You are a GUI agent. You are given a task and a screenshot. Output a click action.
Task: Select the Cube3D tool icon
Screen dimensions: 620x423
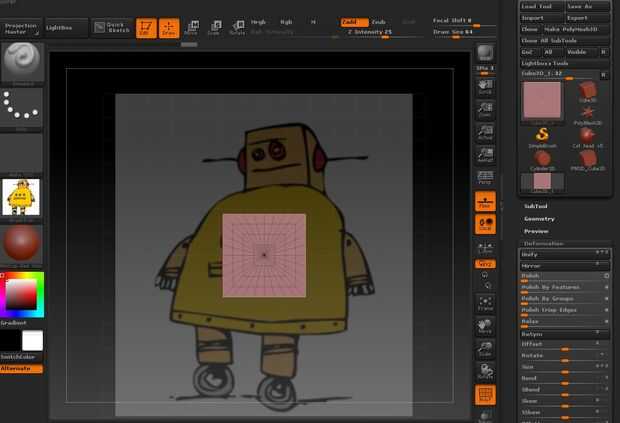[x=588, y=92]
